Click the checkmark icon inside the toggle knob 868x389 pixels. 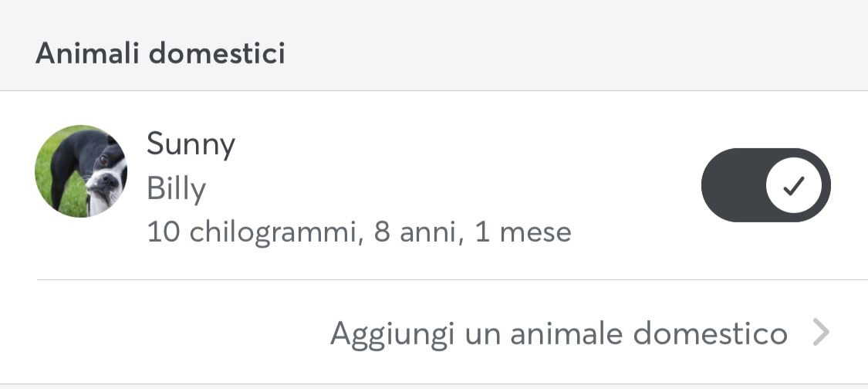coord(793,186)
